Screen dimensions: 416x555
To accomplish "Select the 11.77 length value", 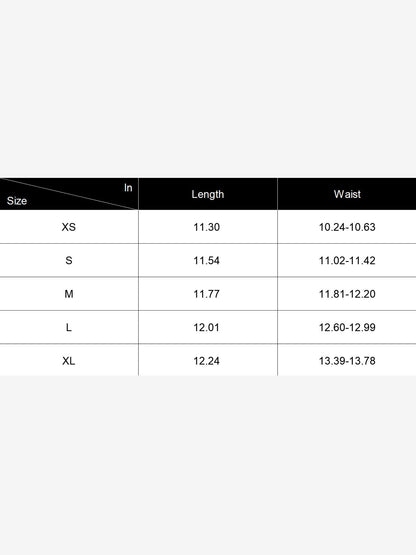I will point(206,294).
